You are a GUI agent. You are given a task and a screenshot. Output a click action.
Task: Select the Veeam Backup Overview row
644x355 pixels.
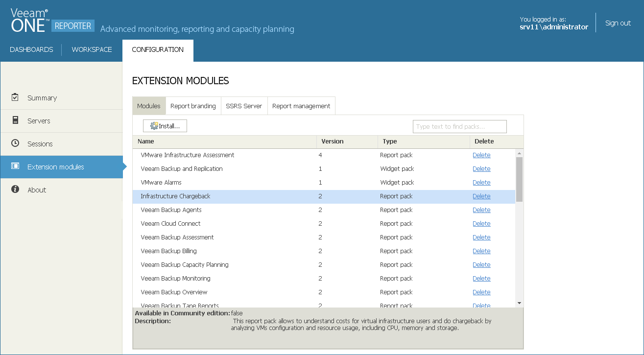click(324, 292)
